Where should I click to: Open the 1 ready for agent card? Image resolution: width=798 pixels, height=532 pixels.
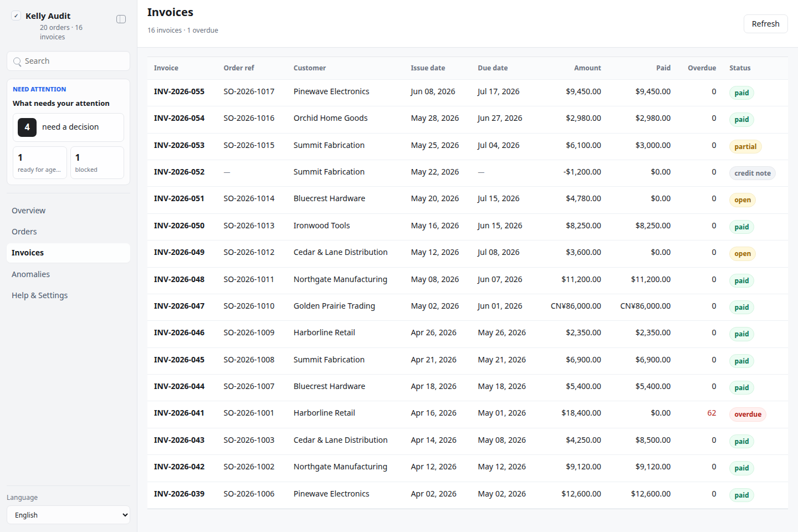pyautogui.click(x=40, y=162)
